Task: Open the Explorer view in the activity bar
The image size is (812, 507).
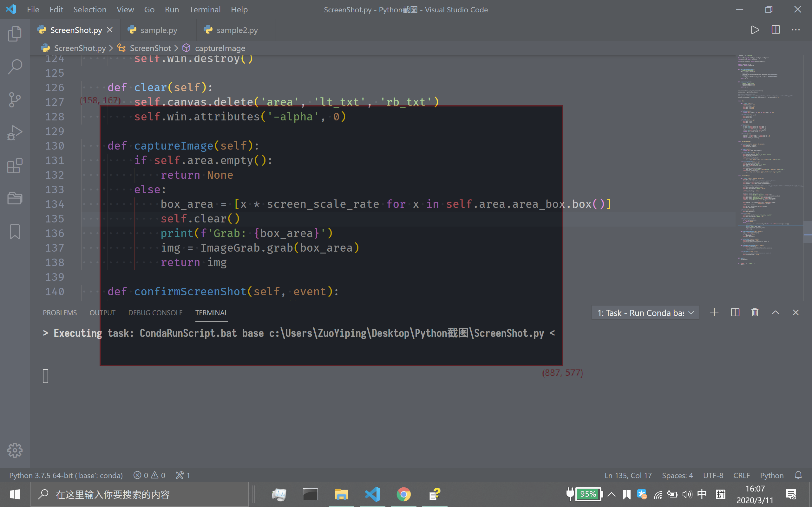Action: (15, 33)
